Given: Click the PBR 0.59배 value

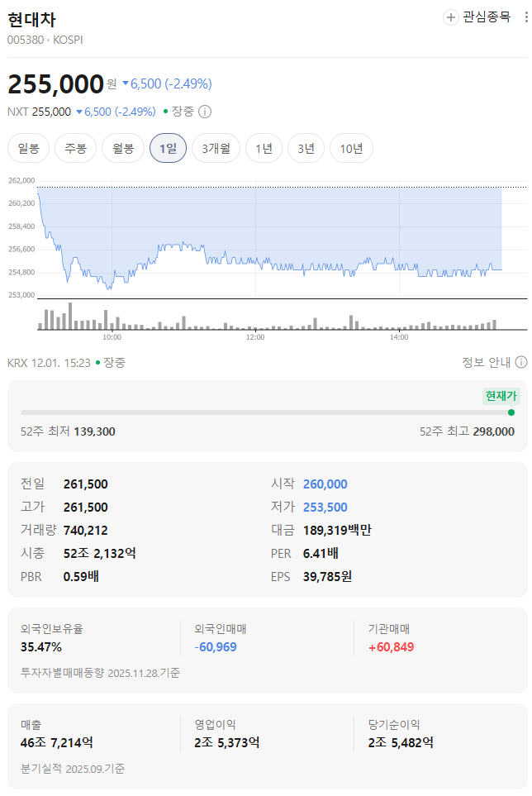Looking at the screenshot, I should coord(81,577).
